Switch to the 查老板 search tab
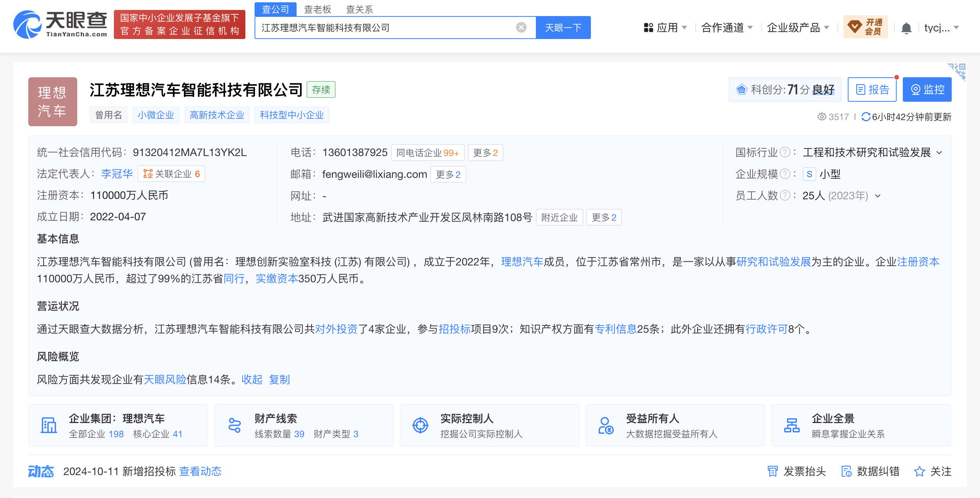This screenshot has width=980, height=498. coord(317,9)
